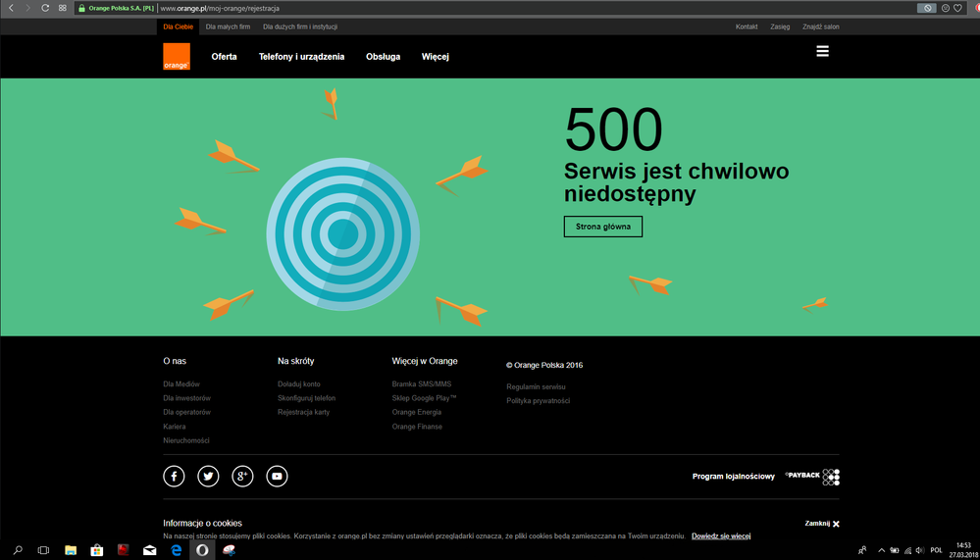The height and width of the screenshot is (560, 980).
Task: Close the cookies notice with Zamknij
Action: click(822, 524)
